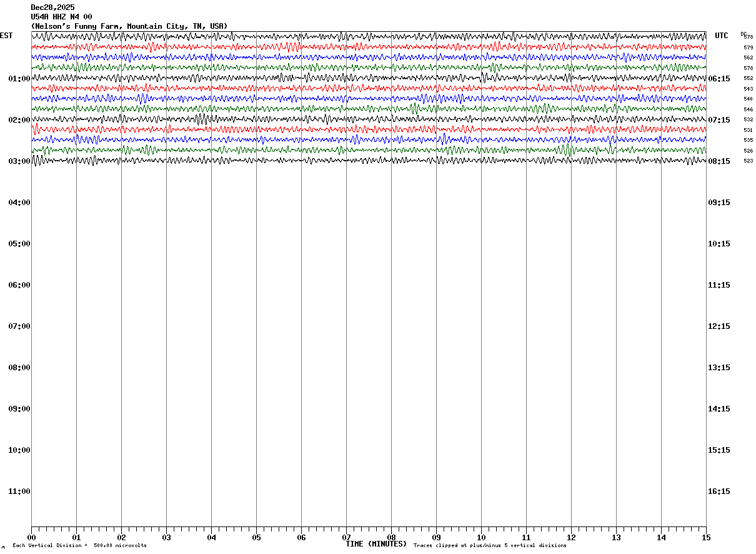Screen dimensions: 756x554
Task: Click minute tick label 09 on the bottom axis
Action: [x=436, y=538]
